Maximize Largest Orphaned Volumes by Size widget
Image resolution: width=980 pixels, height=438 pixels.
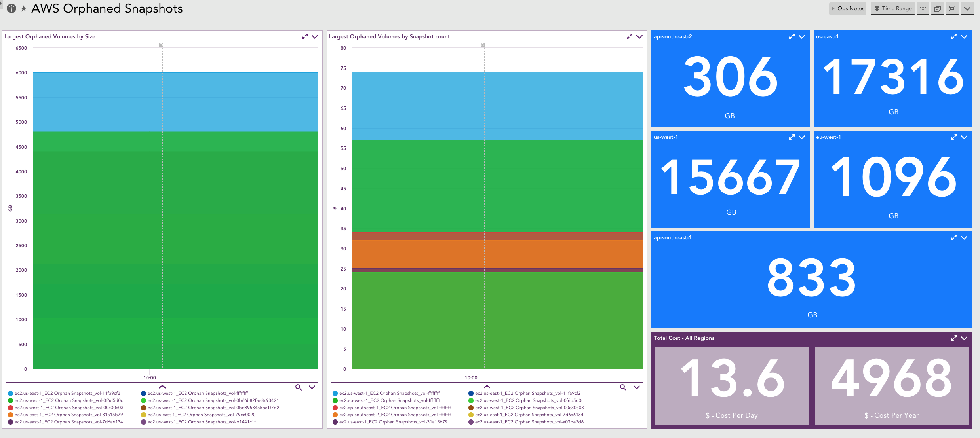305,36
